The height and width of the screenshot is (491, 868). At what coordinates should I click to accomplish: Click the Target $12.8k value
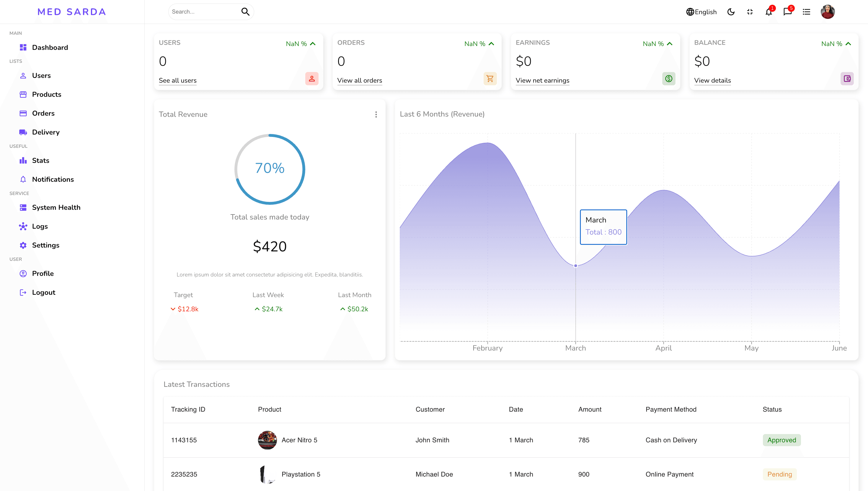click(185, 309)
